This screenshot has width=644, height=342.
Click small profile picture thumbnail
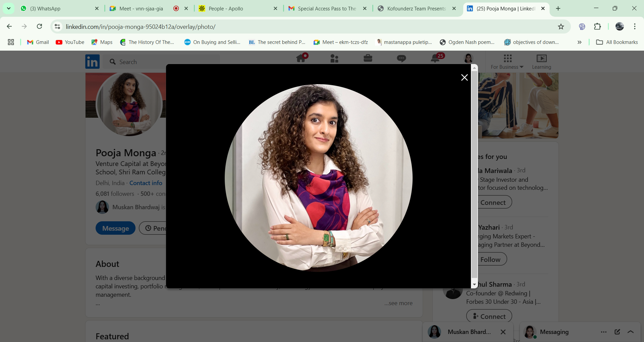pyautogui.click(x=129, y=104)
